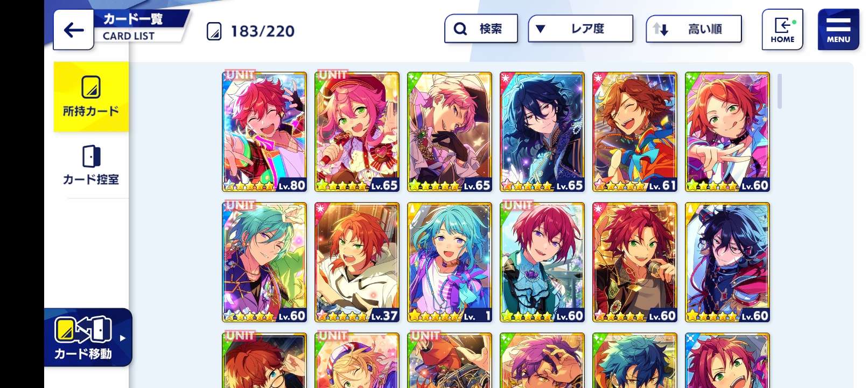This screenshot has height=388, width=868.
Task: Open the HOME exit icon
Action: pyautogui.click(x=782, y=30)
